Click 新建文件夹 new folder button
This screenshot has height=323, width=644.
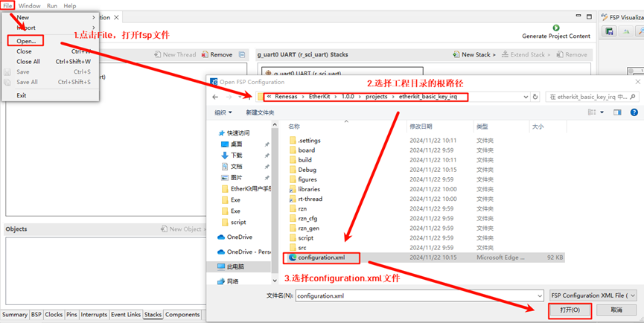(x=260, y=112)
